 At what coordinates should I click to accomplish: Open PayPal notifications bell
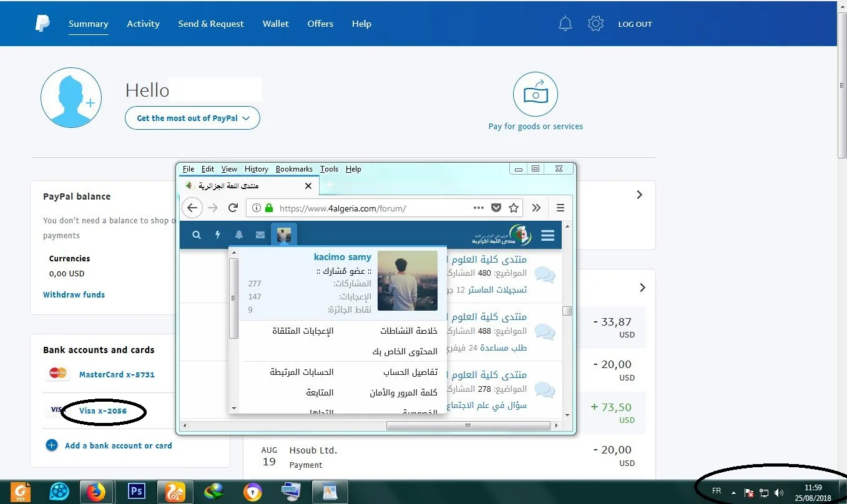[x=565, y=24]
